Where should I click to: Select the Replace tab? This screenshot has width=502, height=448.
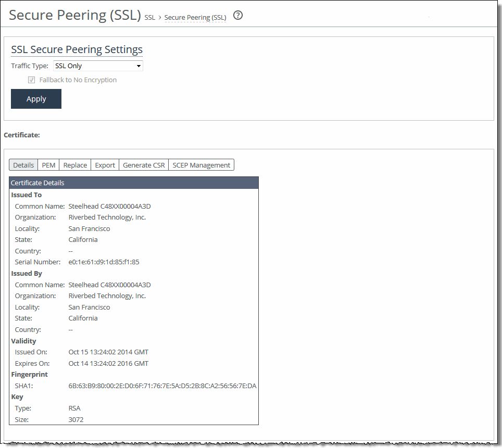click(75, 165)
